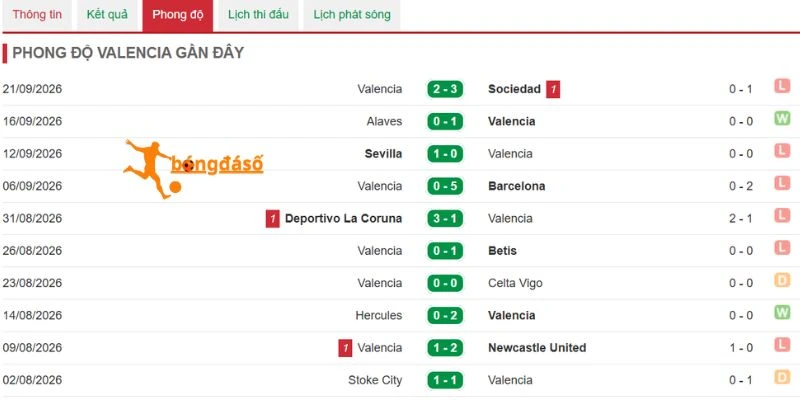This screenshot has width=800, height=400.
Task: Click the D badge for Stoke City match
Action: [x=782, y=377]
